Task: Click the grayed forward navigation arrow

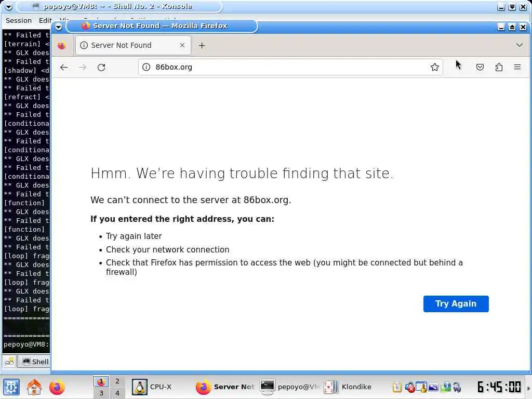Action: (83, 67)
